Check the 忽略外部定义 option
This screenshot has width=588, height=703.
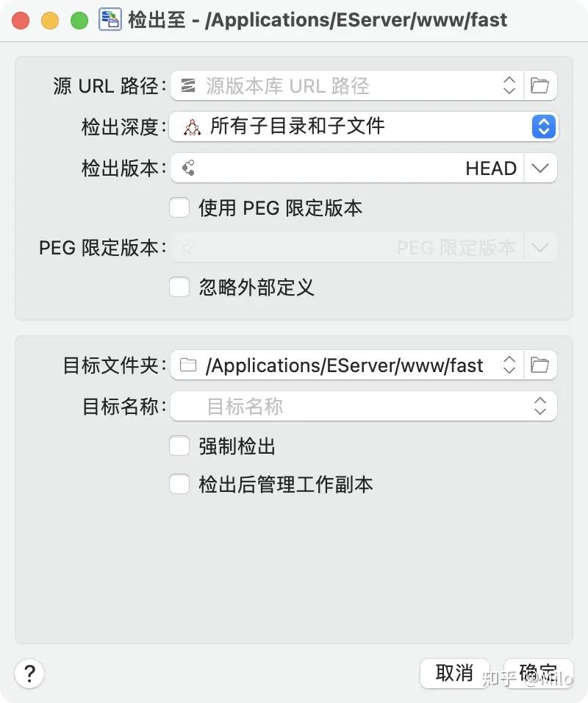pos(179,288)
